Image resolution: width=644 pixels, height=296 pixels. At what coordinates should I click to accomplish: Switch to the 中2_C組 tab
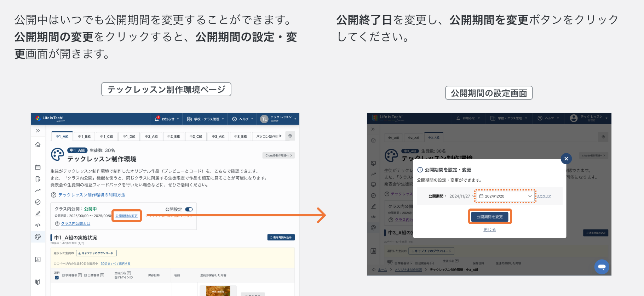tap(196, 136)
